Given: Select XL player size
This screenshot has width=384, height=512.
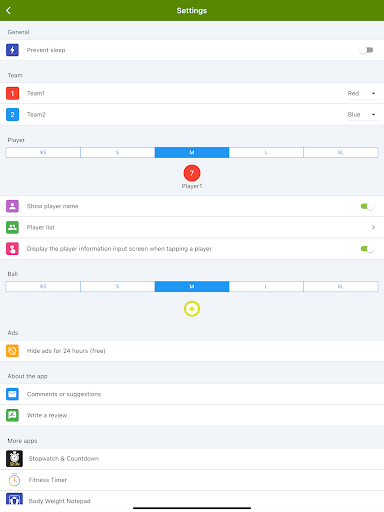Looking at the screenshot, I should (x=341, y=152).
